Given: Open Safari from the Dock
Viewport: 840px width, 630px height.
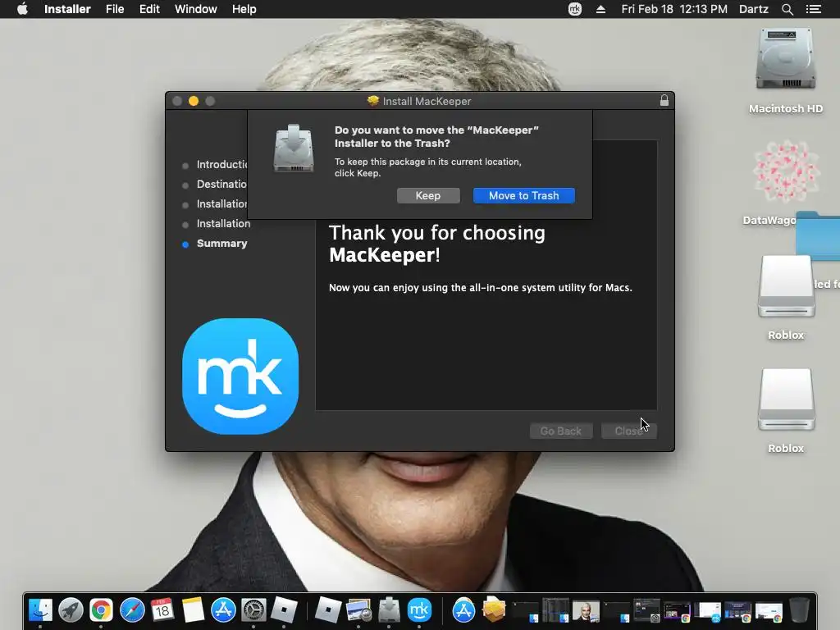Looking at the screenshot, I should pos(132,609).
